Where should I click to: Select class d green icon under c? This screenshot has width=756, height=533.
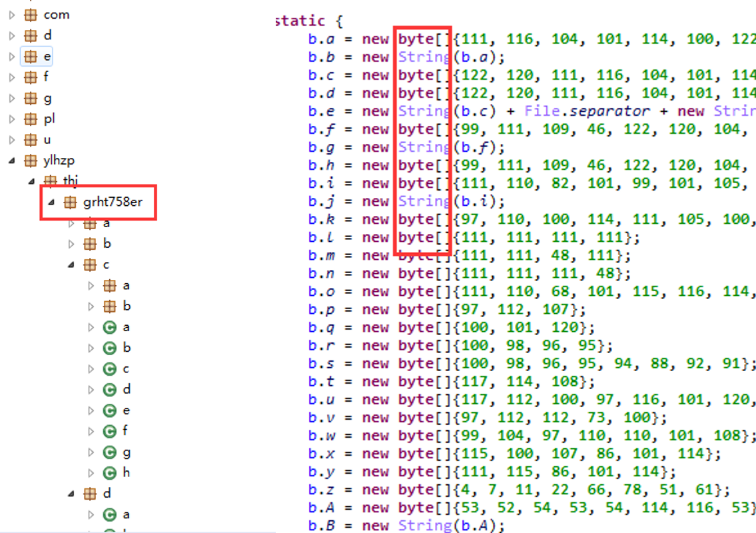point(110,390)
